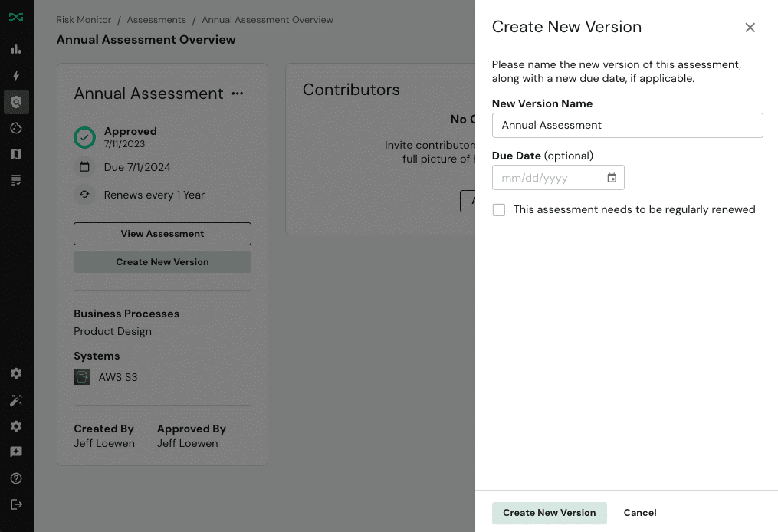778x532 pixels.
Task: Open the bar chart dashboard icon
Action: coord(16,49)
